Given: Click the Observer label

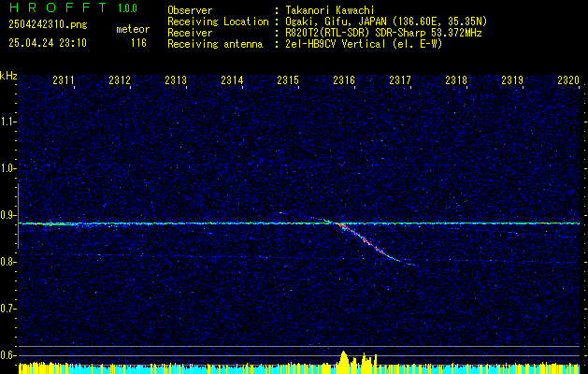Looking at the screenshot, I should (190, 10).
